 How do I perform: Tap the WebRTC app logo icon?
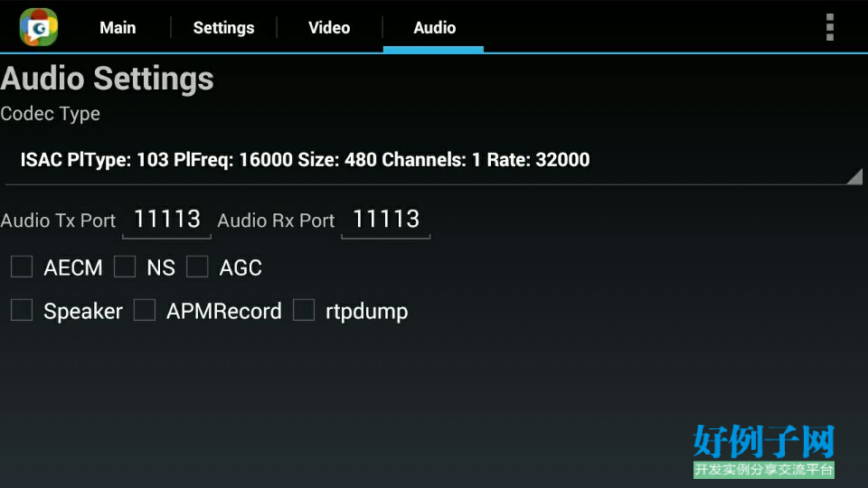point(39,27)
